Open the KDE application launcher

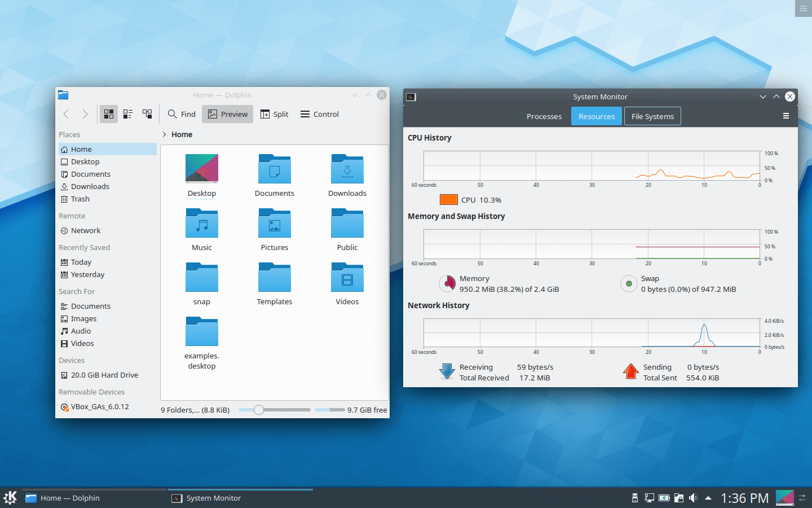(x=9, y=498)
